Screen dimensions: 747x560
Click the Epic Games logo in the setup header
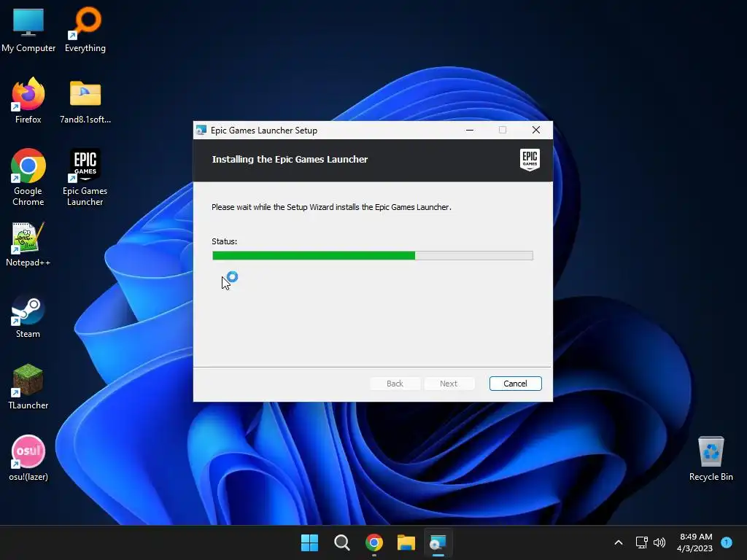530,160
